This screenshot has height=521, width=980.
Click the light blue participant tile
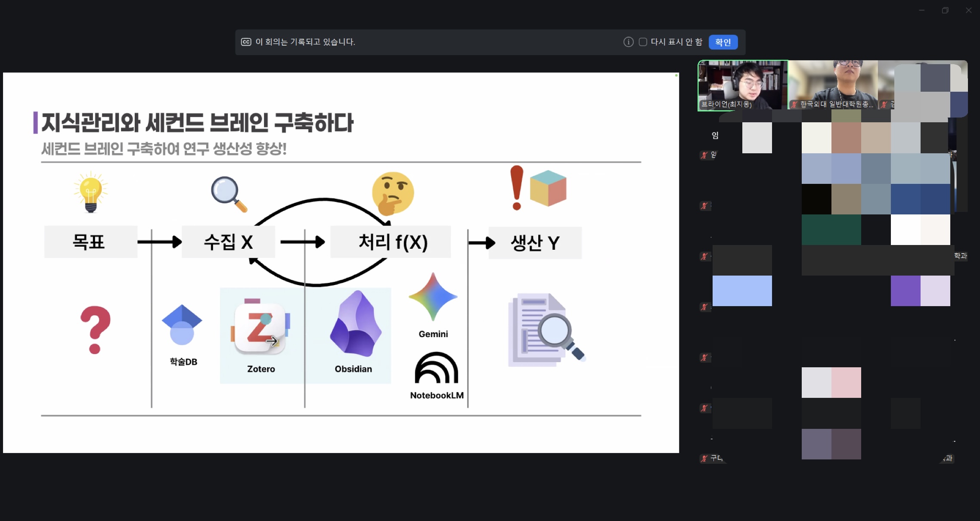coord(742,291)
